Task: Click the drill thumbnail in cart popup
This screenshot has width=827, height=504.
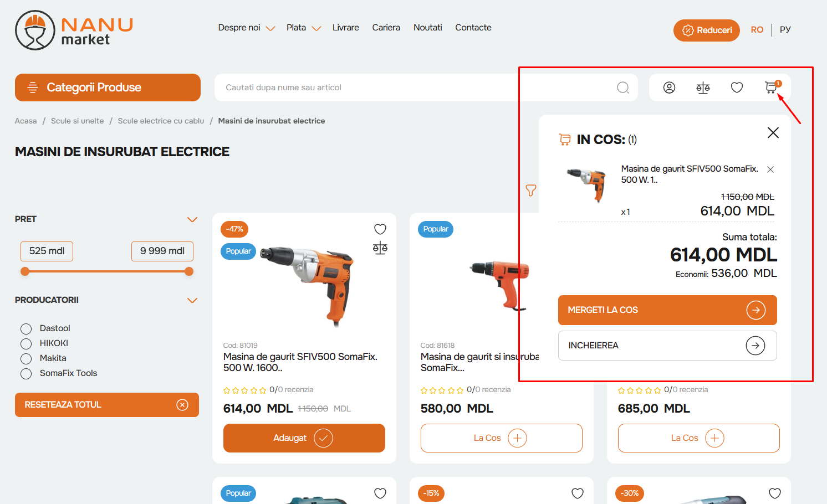Action: pos(586,185)
